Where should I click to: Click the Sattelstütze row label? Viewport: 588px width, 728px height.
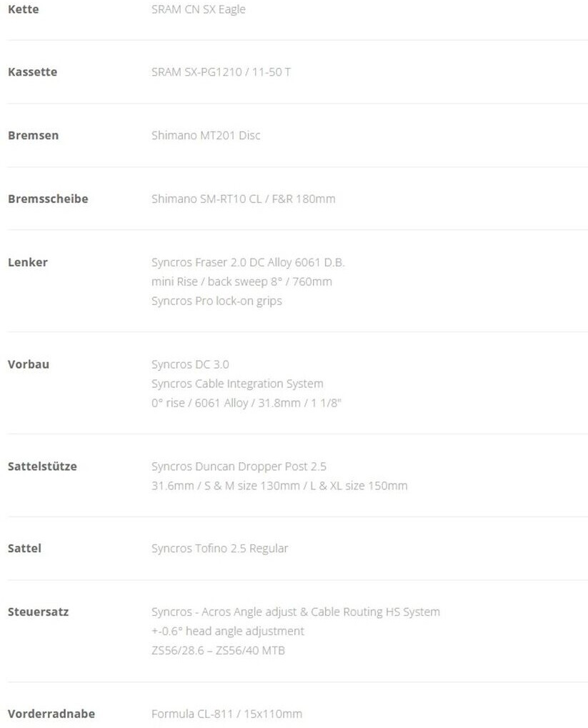pyautogui.click(x=42, y=467)
